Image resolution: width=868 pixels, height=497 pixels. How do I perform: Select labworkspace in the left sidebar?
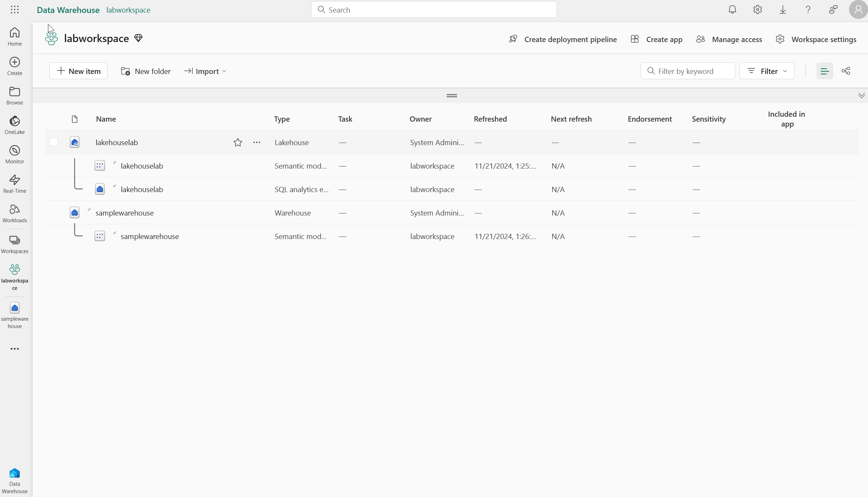(15, 277)
